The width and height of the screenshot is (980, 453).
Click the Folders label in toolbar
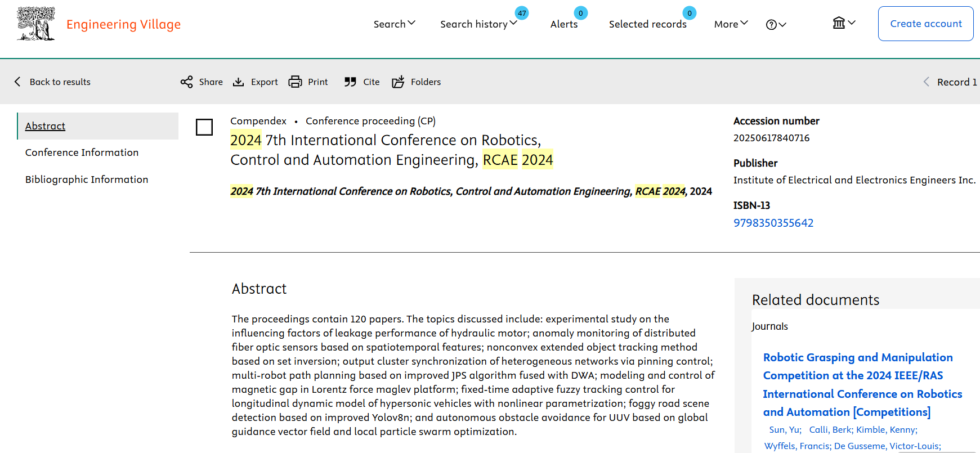point(426,82)
